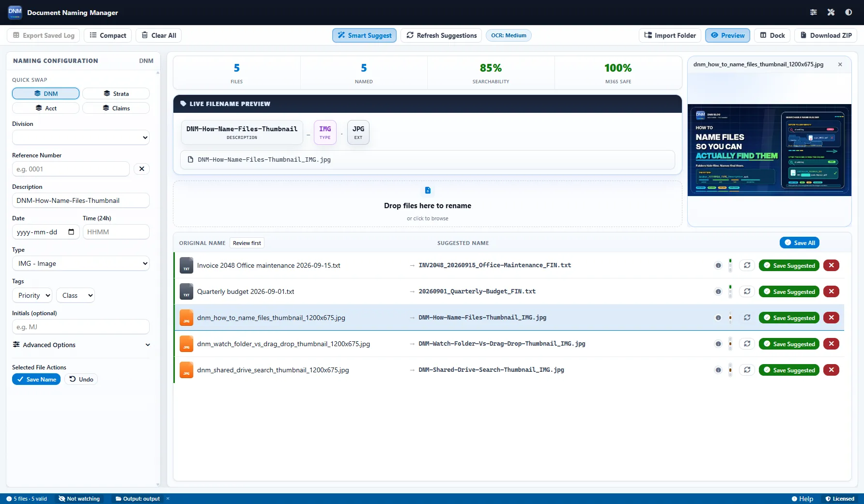
Task: Select the DESCRIPTION segment in filename preview
Action: pyautogui.click(x=242, y=132)
